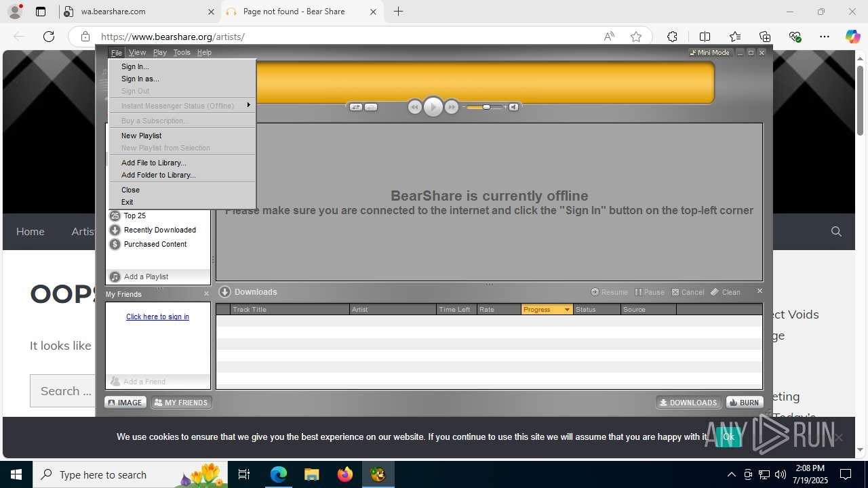Click the Downloads header arrow icon
The height and width of the screenshot is (488, 868).
pyautogui.click(x=225, y=291)
